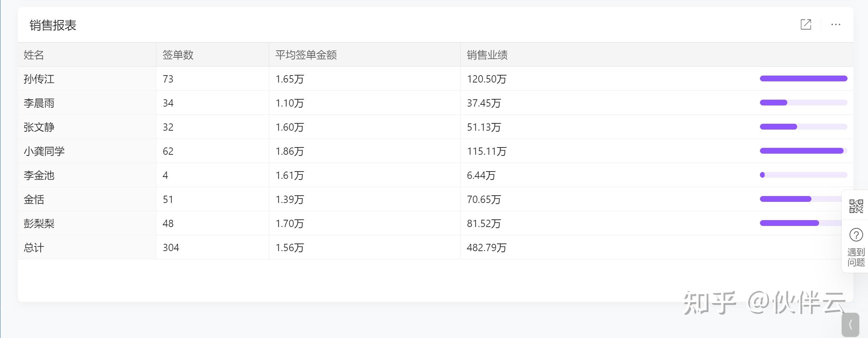The height and width of the screenshot is (338, 868).
Task: Click the 销售业绩 column header
Action: [487, 55]
